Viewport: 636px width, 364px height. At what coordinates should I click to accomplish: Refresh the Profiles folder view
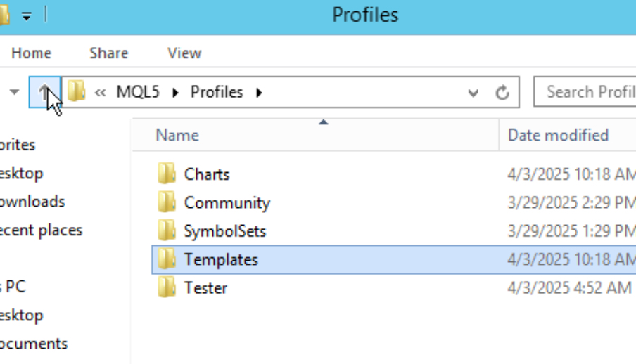pos(502,93)
